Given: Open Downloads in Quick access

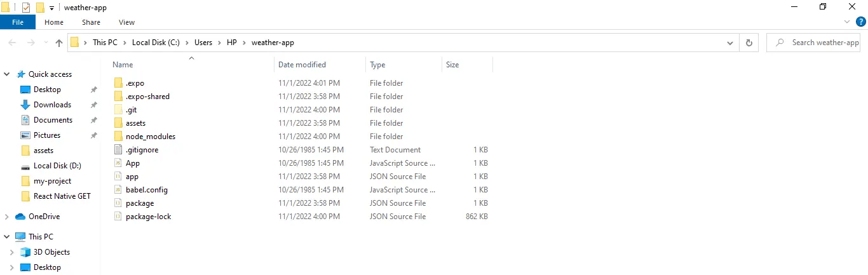Looking at the screenshot, I should point(52,105).
